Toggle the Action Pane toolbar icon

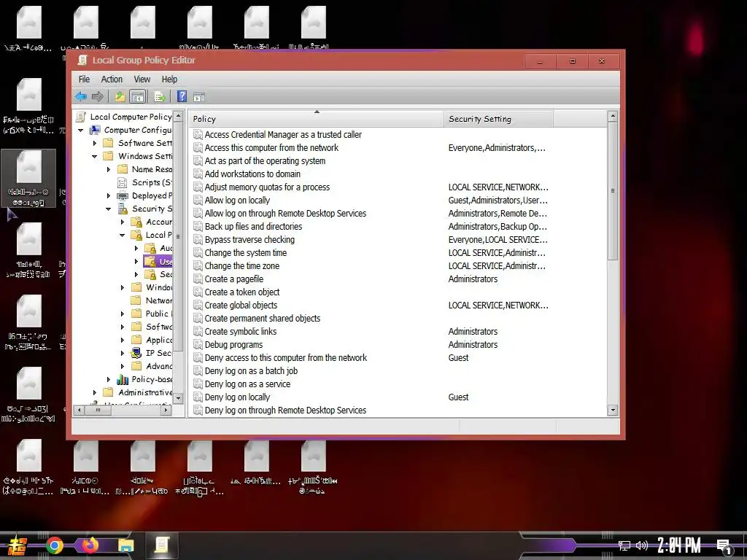(199, 97)
